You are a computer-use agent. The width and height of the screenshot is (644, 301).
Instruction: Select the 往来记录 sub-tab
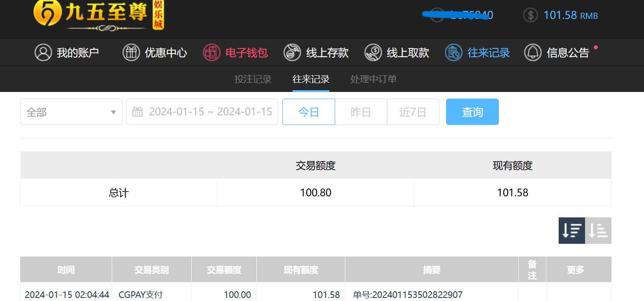[311, 79]
